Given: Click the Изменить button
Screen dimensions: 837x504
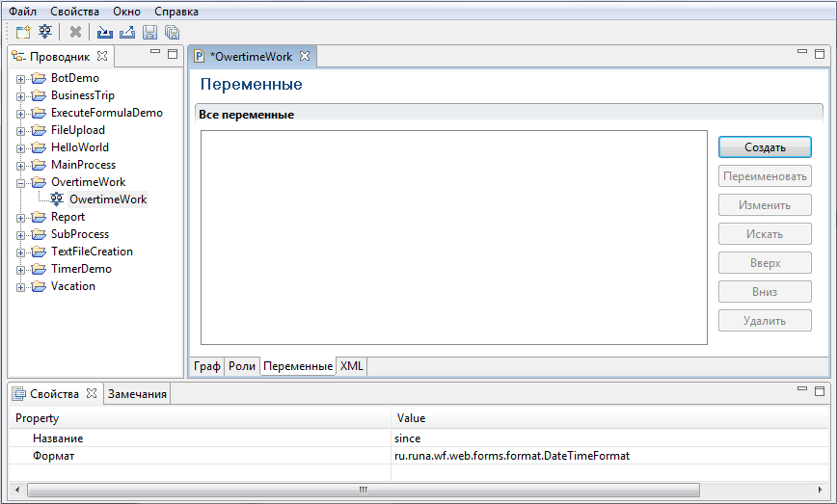Looking at the screenshot, I should (765, 205).
